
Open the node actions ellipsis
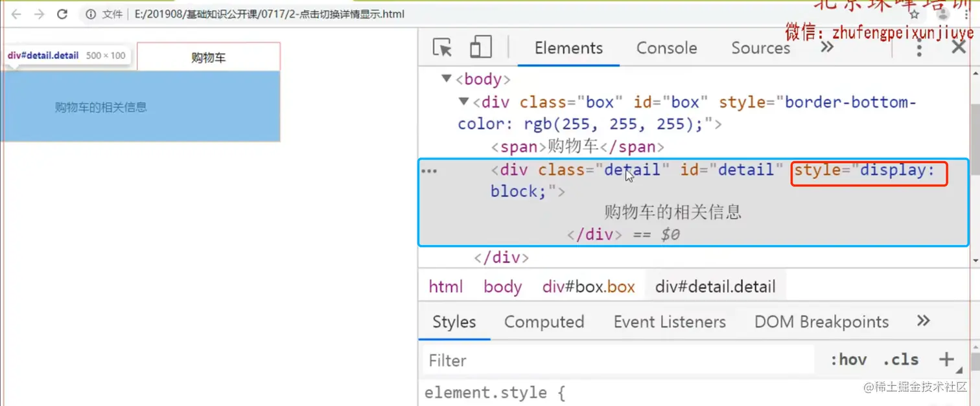point(429,171)
